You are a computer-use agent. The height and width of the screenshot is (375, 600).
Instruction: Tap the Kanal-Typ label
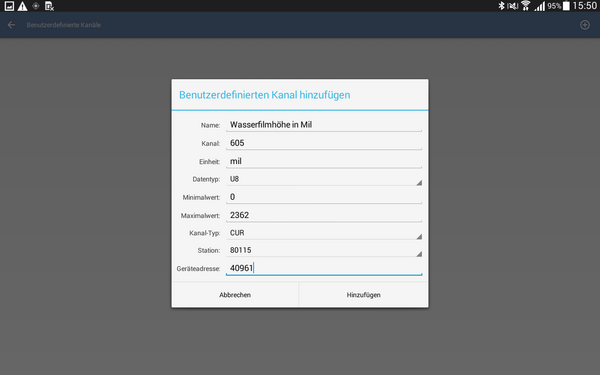point(205,233)
